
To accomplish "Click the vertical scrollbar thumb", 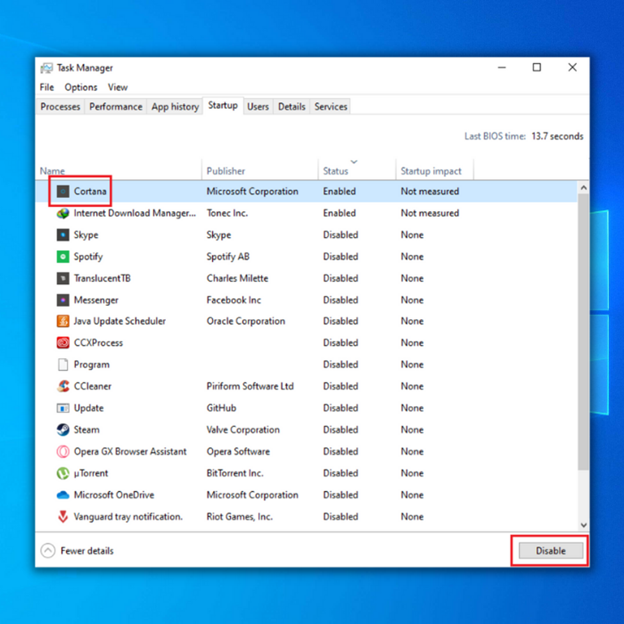I will point(583,332).
